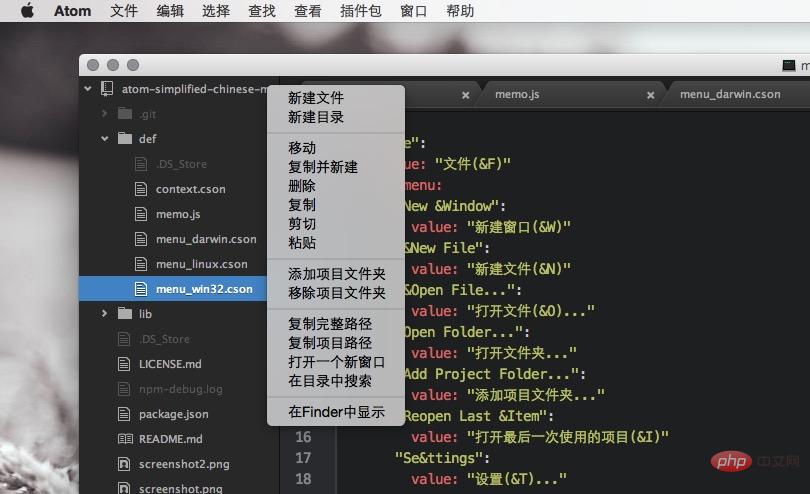Click the screenshot2.png image icon
The image size is (810, 494).
(x=124, y=464)
